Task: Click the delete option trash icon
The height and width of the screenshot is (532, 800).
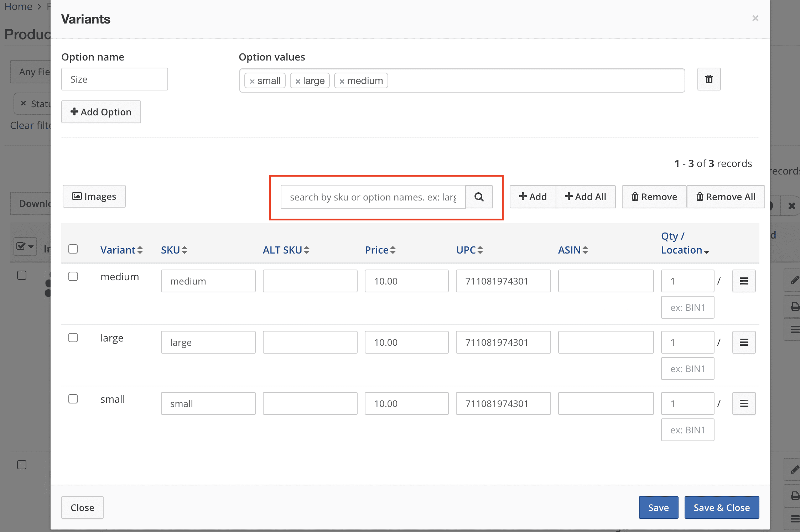Action: point(708,79)
